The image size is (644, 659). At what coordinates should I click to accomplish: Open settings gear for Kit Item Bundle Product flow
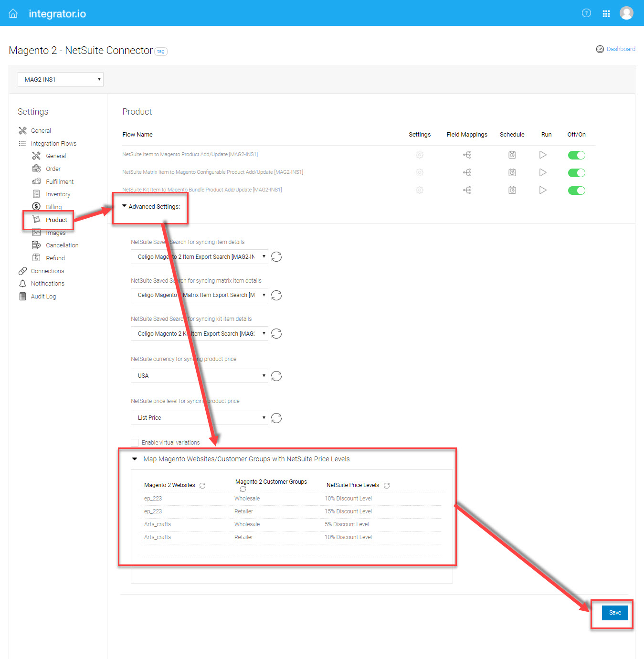(420, 190)
